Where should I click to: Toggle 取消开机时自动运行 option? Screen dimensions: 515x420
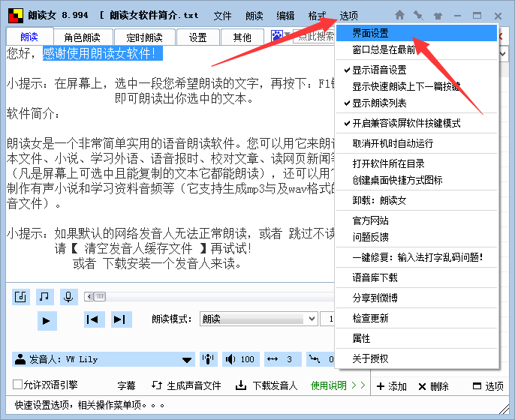pyautogui.click(x=417, y=143)
